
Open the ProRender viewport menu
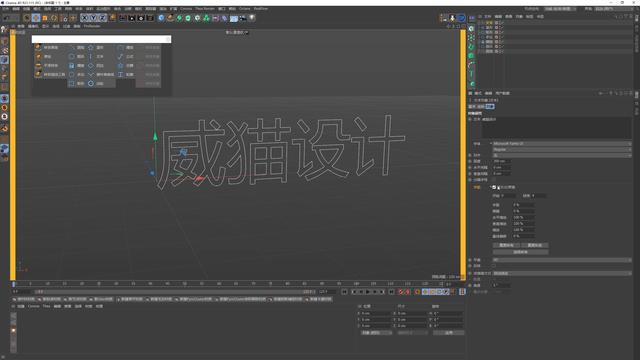pyautogui.click(x=92, y=26)
